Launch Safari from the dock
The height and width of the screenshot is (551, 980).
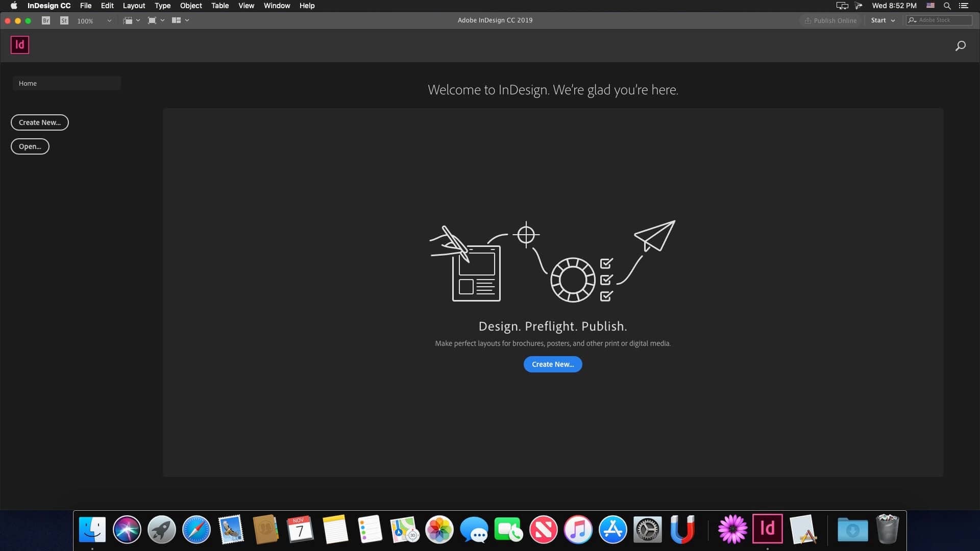point(196,530)
